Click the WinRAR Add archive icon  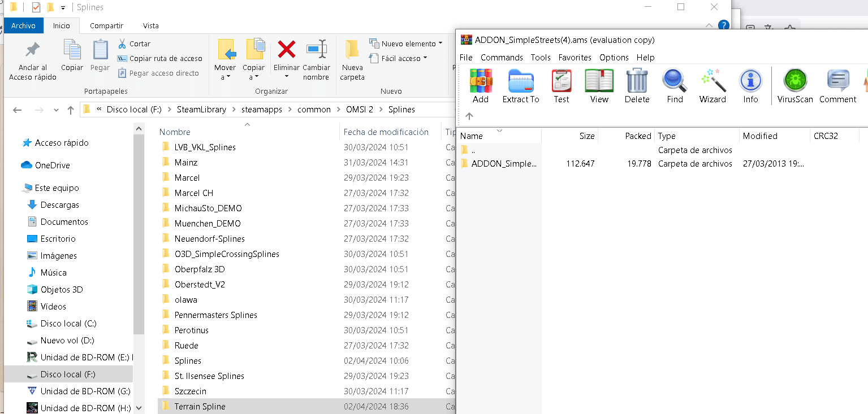[481, 81]
